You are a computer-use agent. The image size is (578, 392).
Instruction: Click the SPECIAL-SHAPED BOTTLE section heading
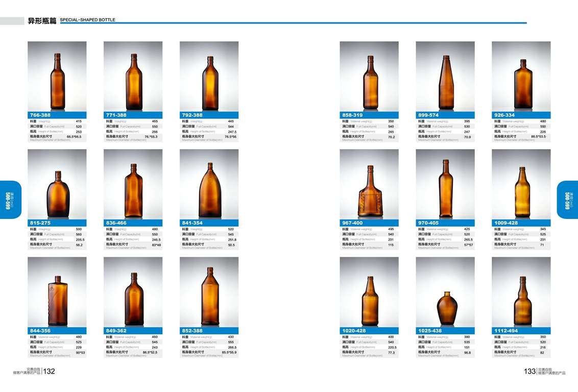[x=87, y=20]
